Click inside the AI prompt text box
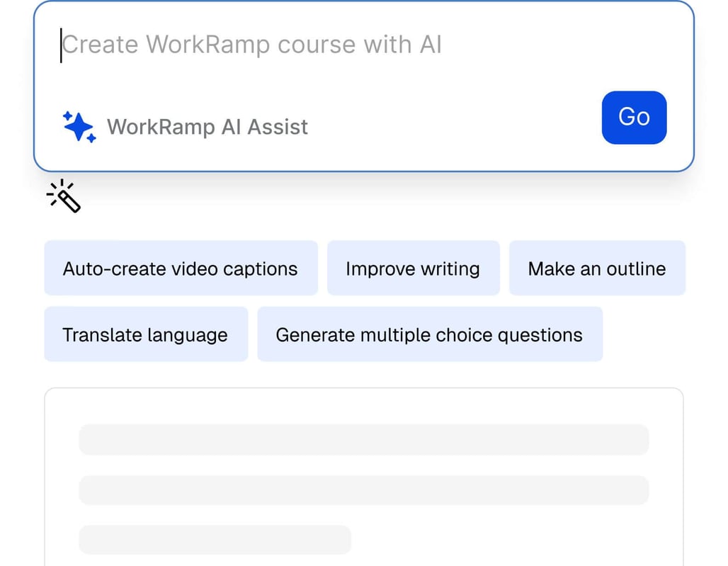The height and width of the screenshot is (566, 728). point(283,44)
